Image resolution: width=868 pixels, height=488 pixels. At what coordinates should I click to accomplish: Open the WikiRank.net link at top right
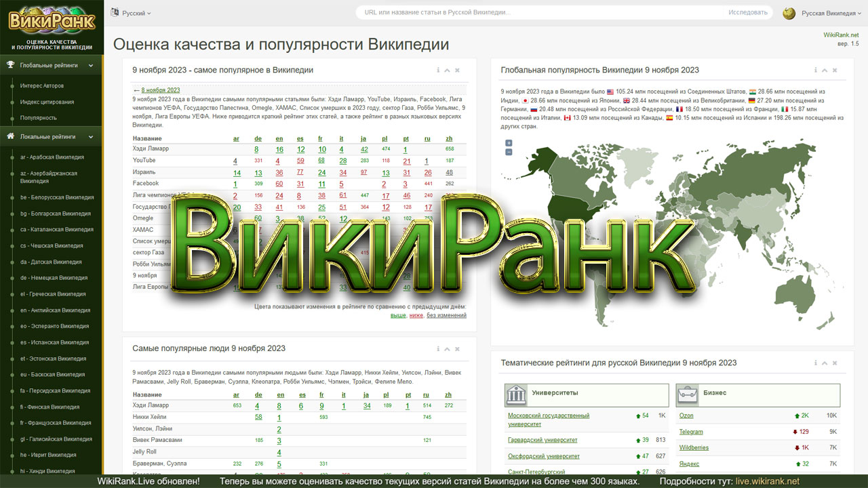click(x=841, y=35)
